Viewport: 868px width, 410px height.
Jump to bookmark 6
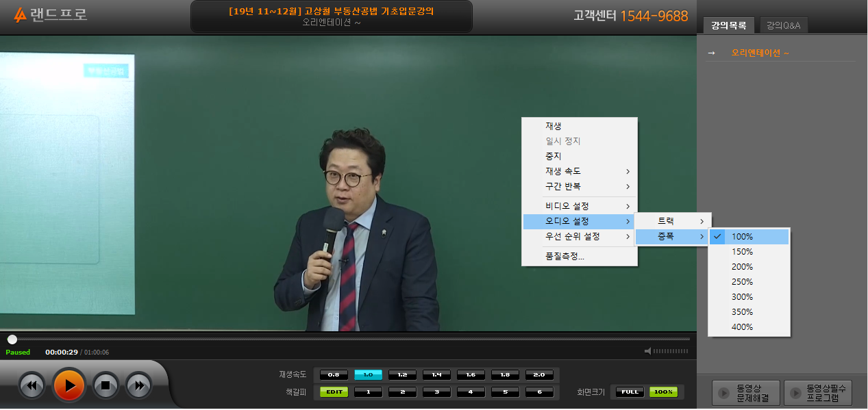(539, 392)
